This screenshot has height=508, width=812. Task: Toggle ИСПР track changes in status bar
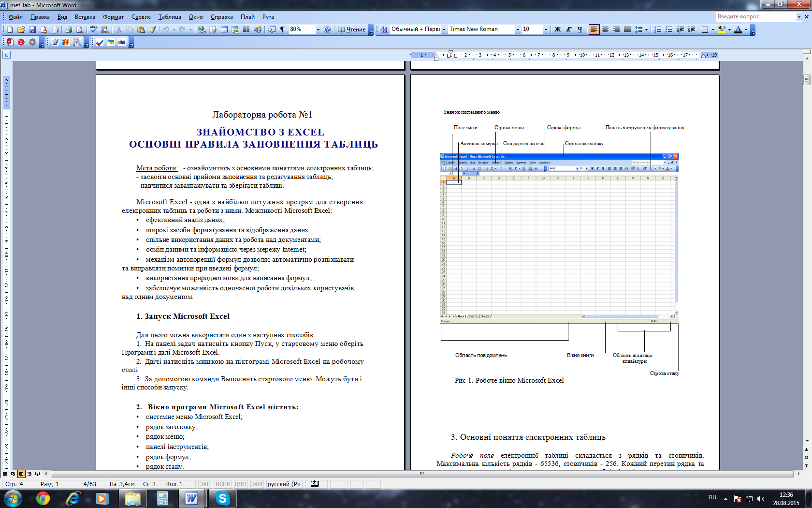[223, 484]
